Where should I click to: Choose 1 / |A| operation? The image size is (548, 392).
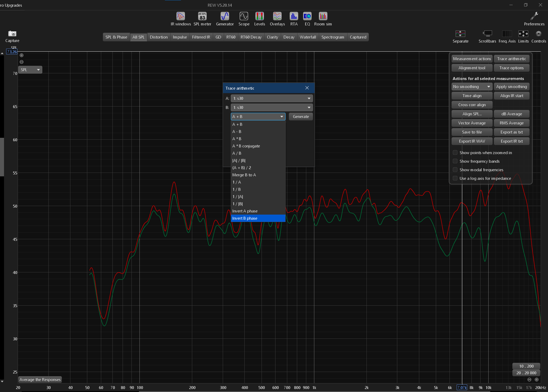[x=258, y=196]
